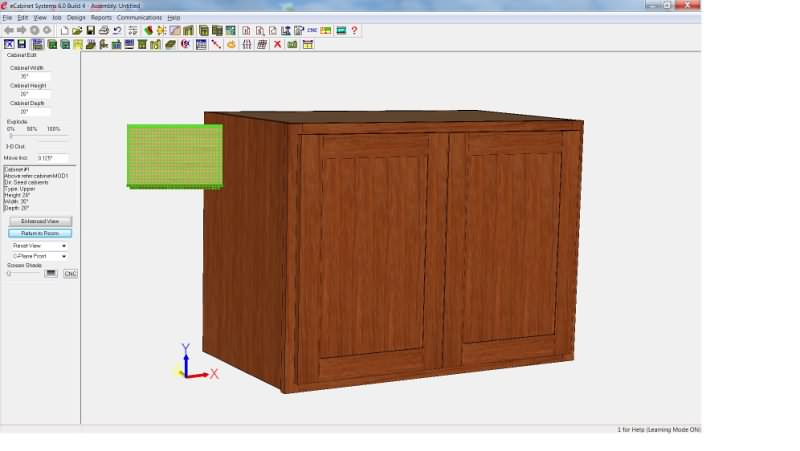The width and height of the screenshot is (800, 451).
Task: Create a new file with the blank page icon
Action: (x=64, y=31)
